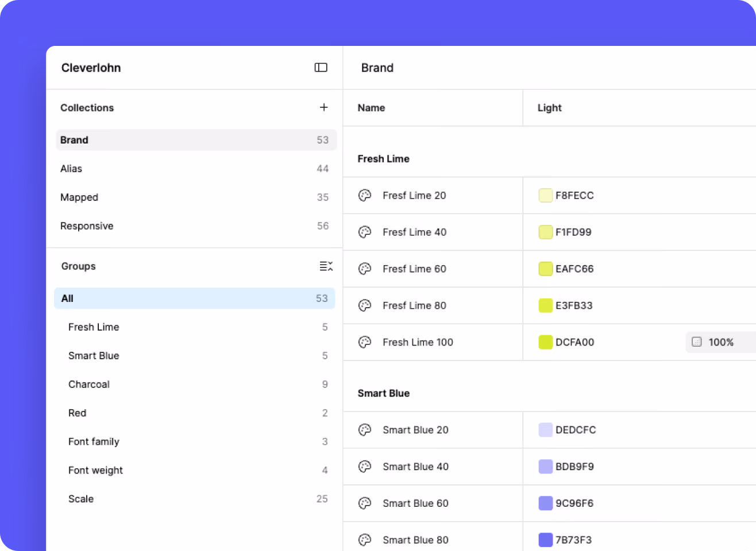Open the DEDCFC color swatch
The height and width of the screenshot is (551, 756).
(x=545, y=430)
